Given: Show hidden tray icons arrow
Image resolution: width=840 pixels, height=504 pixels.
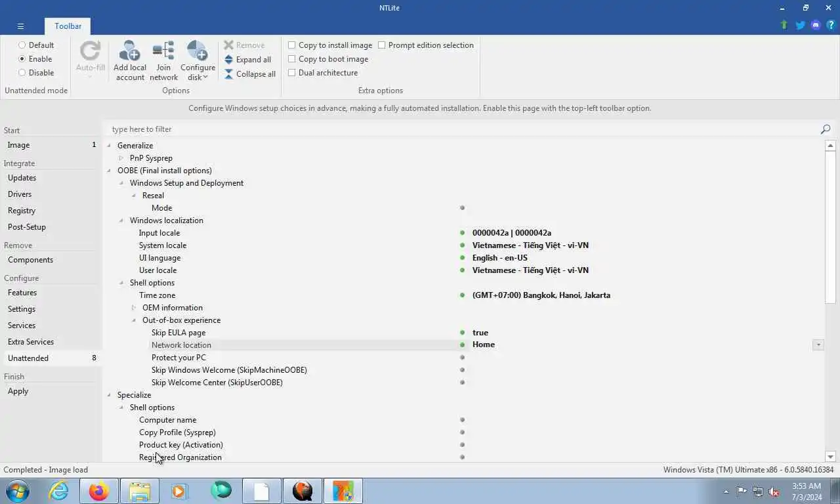Looking at the screenshot, I should [x=726, y=492].
